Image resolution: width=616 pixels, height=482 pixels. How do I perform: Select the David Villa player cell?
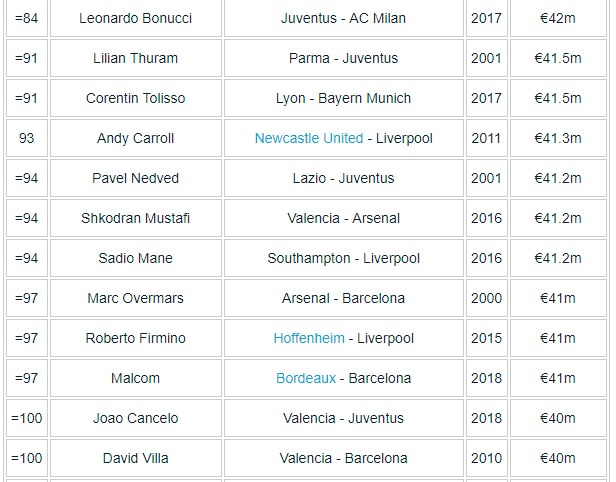click(135, 458)
